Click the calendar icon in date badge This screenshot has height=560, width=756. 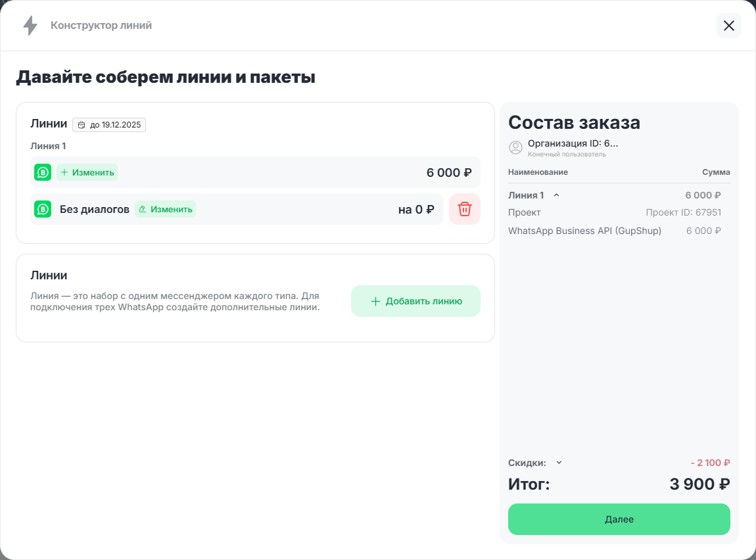click(x=82, y=125)
